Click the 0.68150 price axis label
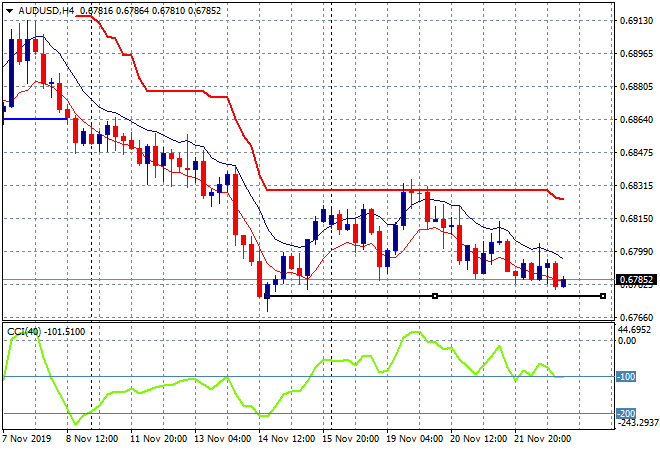Screen dimensions: 660x450 [x=636, y=218]
